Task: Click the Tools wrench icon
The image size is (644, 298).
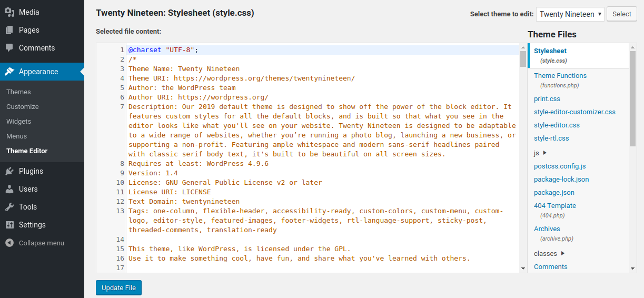Action: click(x=9, y=207)
